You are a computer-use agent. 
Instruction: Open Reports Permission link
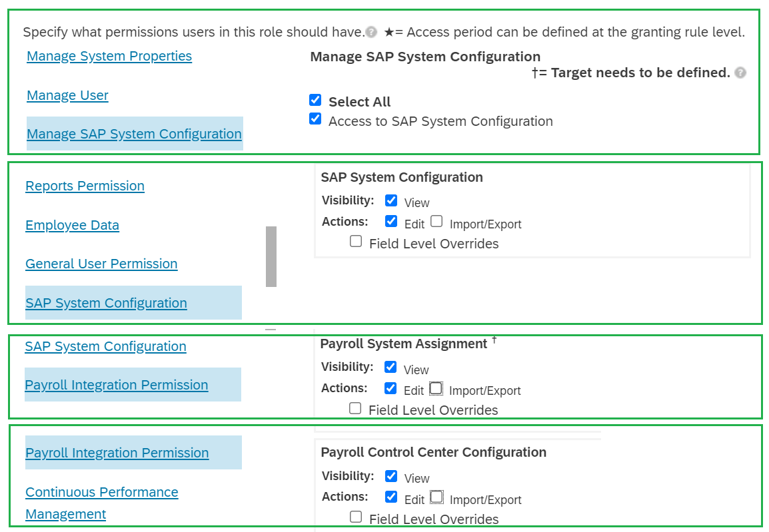pyautogui.click(x=85, y=186)
